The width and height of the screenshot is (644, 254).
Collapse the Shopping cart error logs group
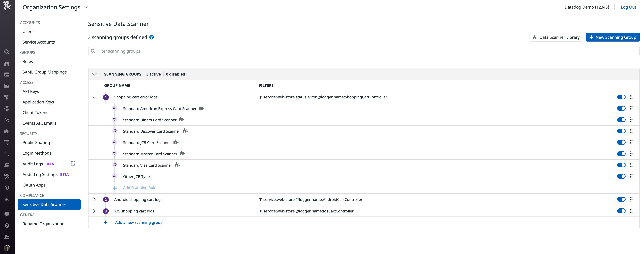click(95, 97)
